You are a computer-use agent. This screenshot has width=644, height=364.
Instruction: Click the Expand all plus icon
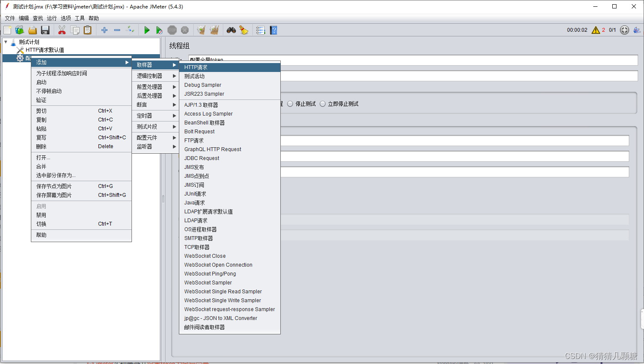point(104,30)
